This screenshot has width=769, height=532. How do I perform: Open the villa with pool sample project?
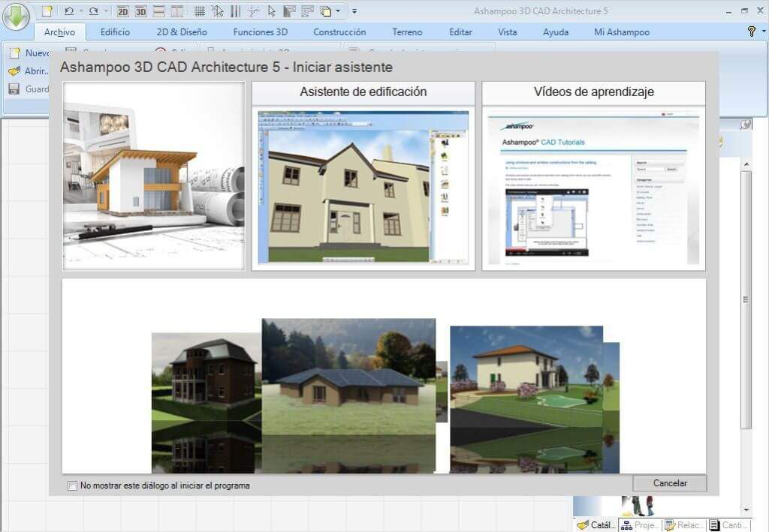click(526, 399)
